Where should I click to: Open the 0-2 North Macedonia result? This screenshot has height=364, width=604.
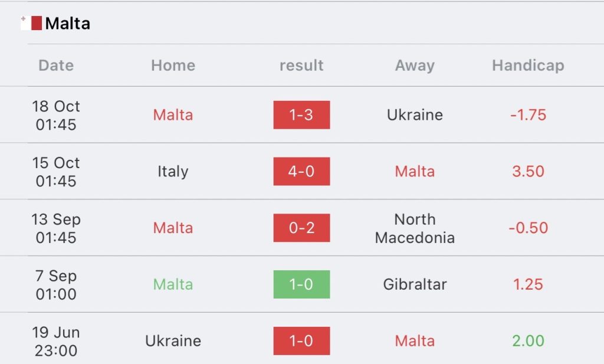pos(301,228)
